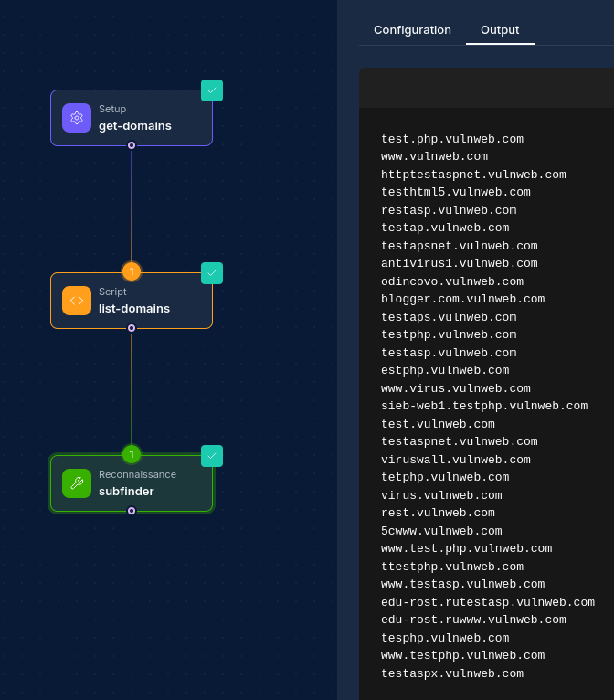Image resolution: width=614 pixels, height=700 pixels.
Task: Click the output port below get-domains node
Action: click(x=132, y=145)
